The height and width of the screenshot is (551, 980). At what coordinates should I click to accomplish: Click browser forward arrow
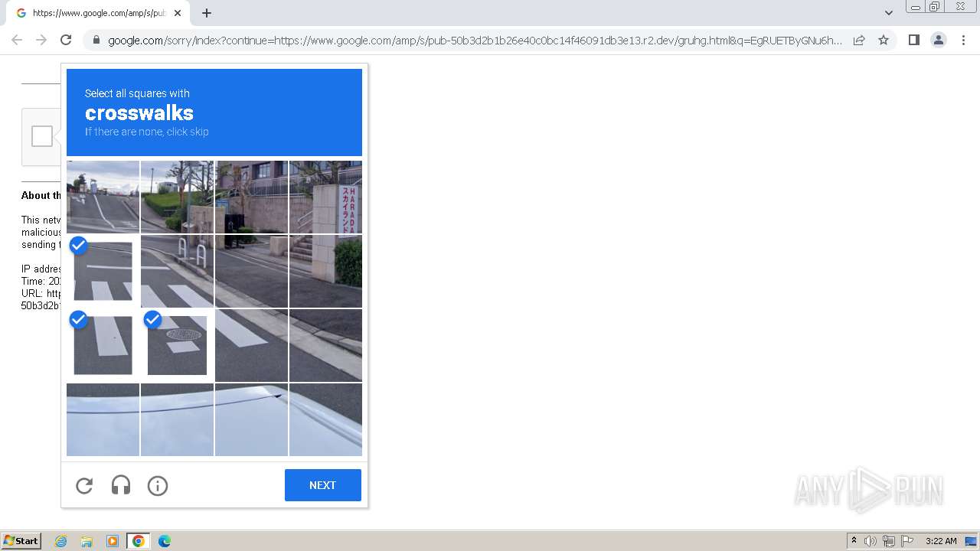41,40
